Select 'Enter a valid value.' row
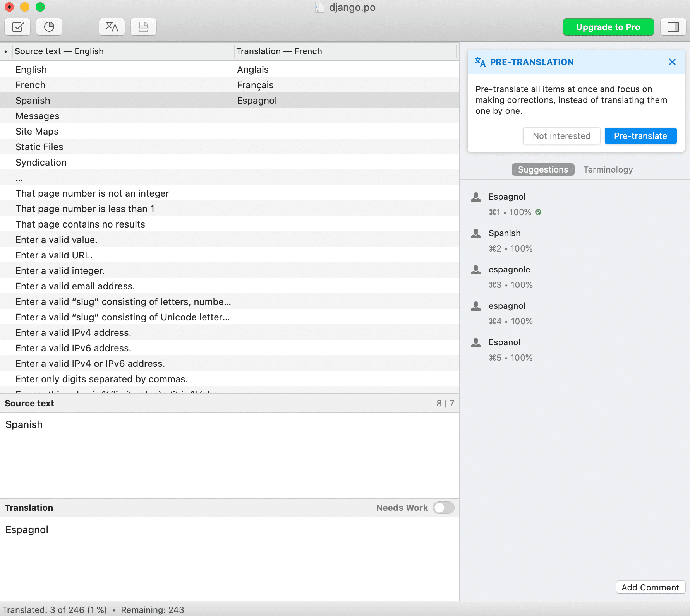690x616 pixels. pos(230,240)
